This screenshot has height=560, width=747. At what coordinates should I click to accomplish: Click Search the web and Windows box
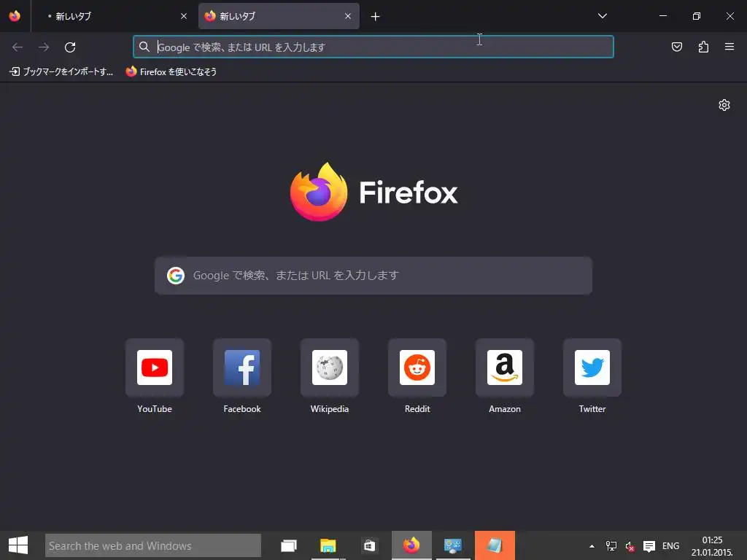click(x=153, y=545)
